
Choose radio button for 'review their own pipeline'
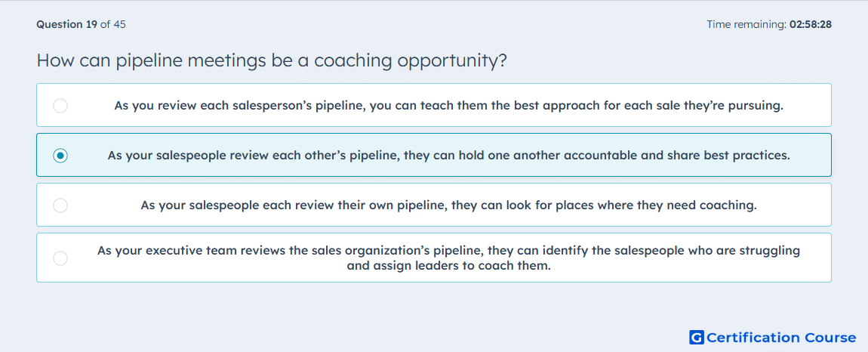60,205
